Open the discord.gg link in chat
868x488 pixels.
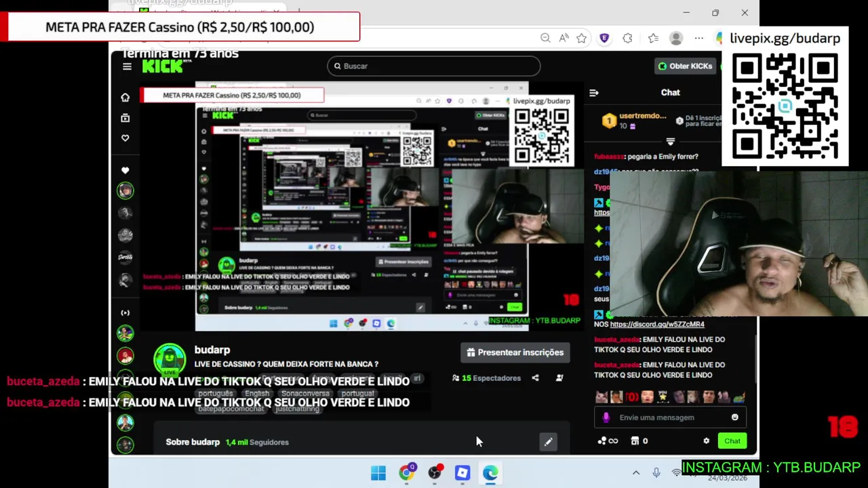pyautogui.click(x=657, y=324)
